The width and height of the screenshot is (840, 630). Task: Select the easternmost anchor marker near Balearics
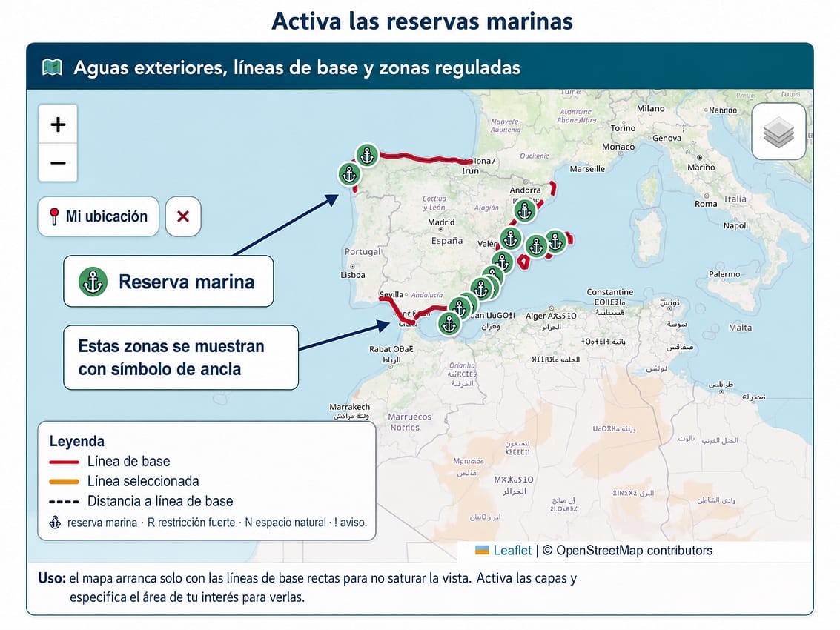coord(555,242)
